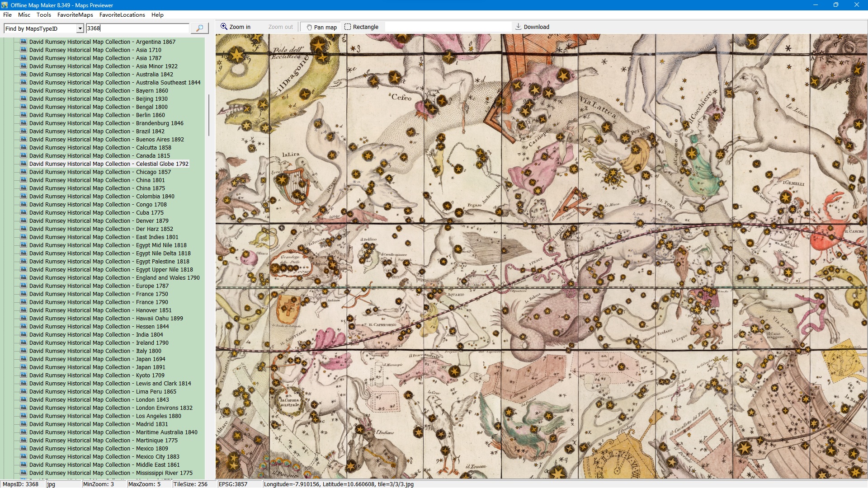Image resolution: width=868 pixels, height=488 pixels.
Task: Select the Chicago 1857 map entry
Action: point(100,172)
